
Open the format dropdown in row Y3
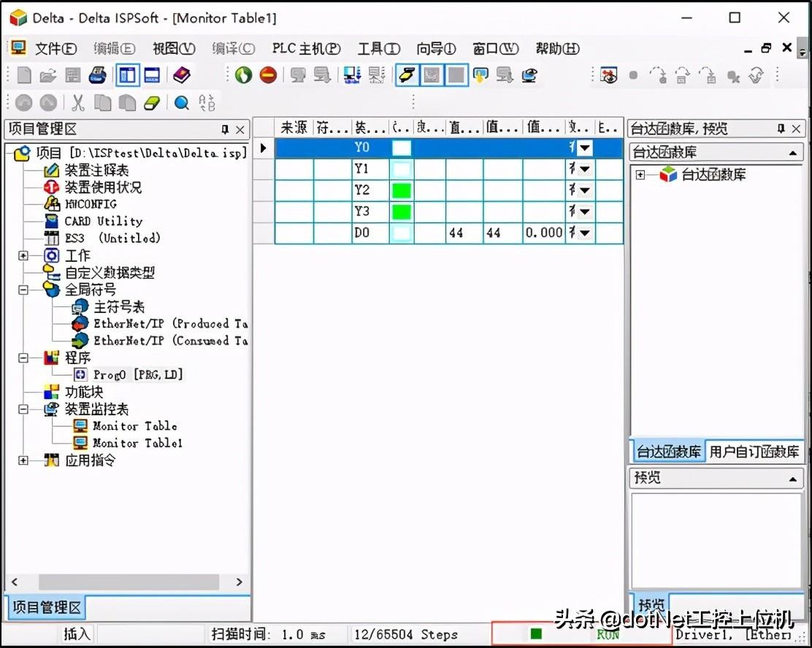tap(585, 212)
